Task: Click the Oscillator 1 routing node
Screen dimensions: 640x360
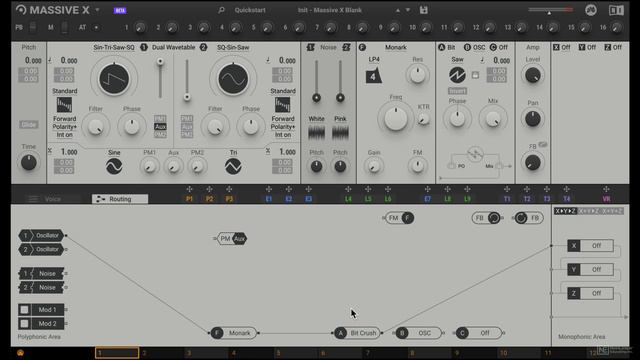Action: pyautogui.click(x=41, y=236)
